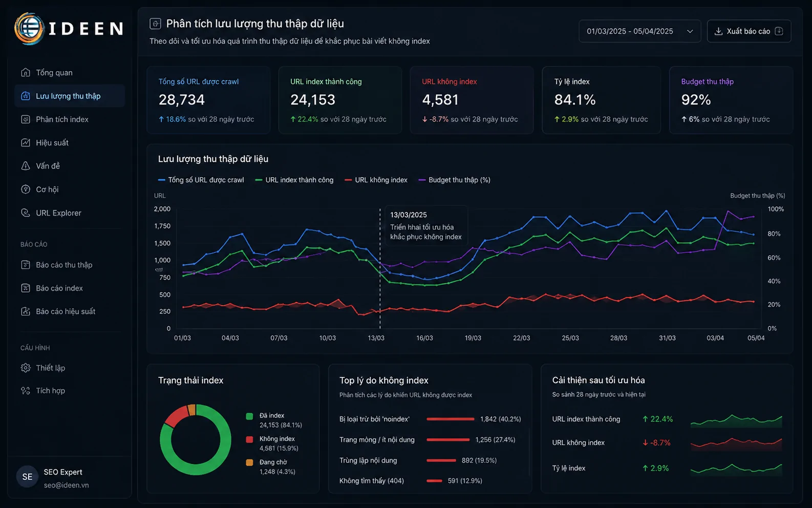
Task: Open Báo cáo thu thập report
Action: [70, 265]
